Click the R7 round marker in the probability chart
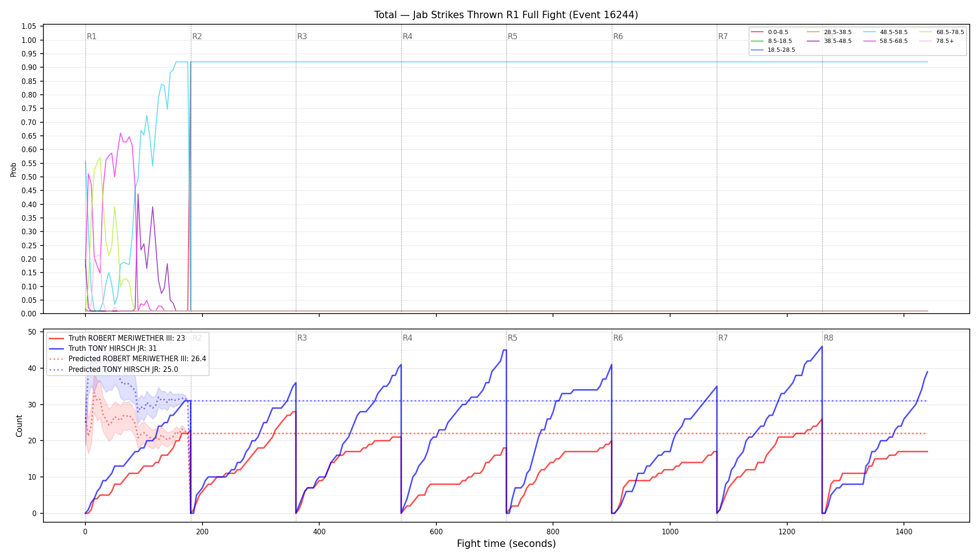Image resolution: width=980 pixels, height=560 pixels. 723,36
